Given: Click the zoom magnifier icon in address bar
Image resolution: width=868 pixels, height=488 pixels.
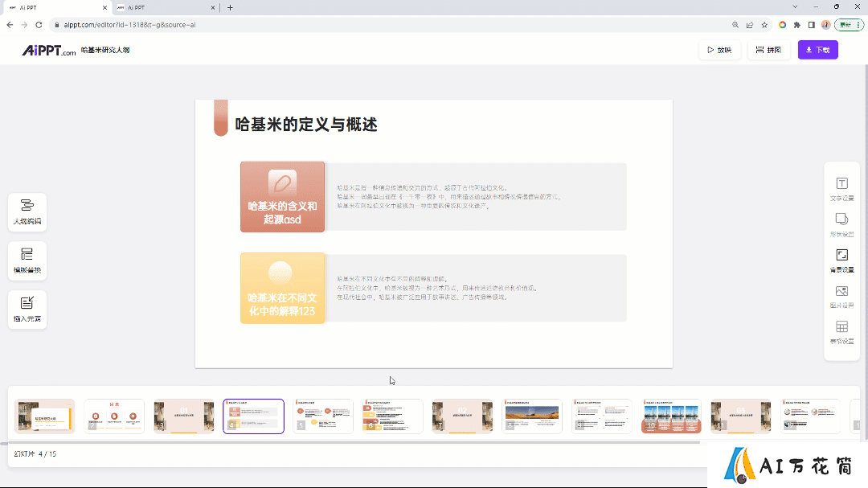Looking at the screenshot, I should (x=735, y=25).
